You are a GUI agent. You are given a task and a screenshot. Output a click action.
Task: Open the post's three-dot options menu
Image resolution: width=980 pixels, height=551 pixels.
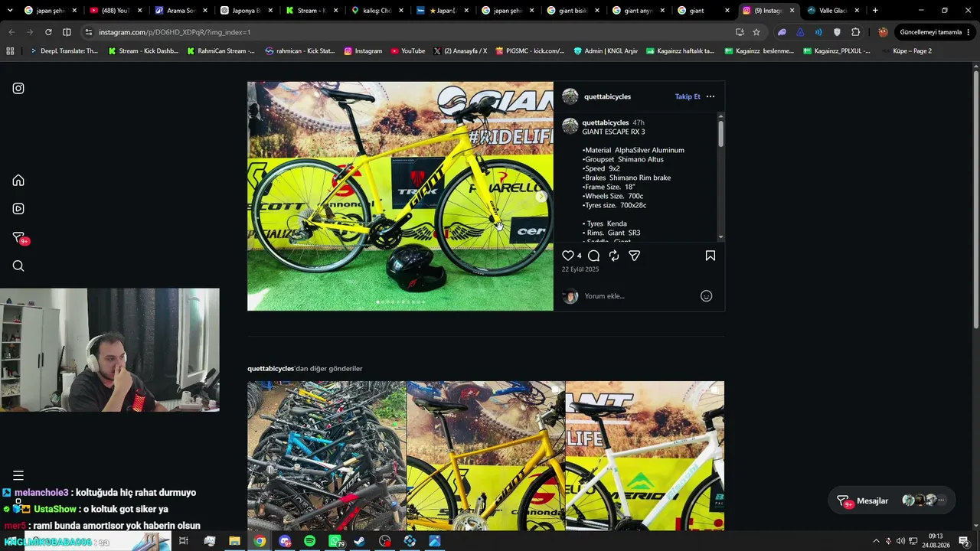710,96
